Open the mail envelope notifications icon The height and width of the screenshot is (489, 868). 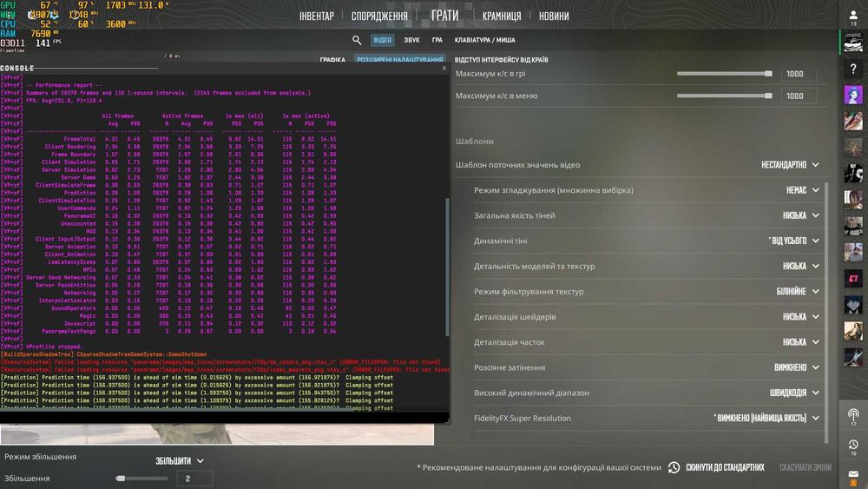tap(853, 474)
